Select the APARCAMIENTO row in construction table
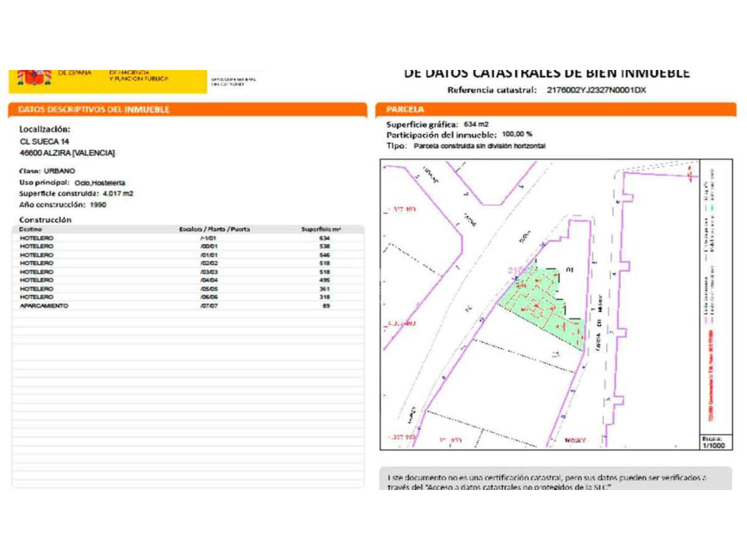 click(x=44, y=306)
